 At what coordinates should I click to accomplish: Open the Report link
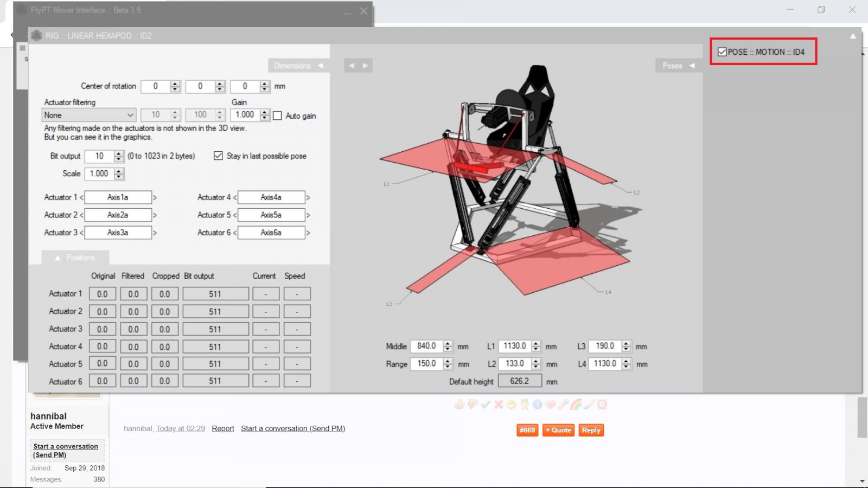222,428
